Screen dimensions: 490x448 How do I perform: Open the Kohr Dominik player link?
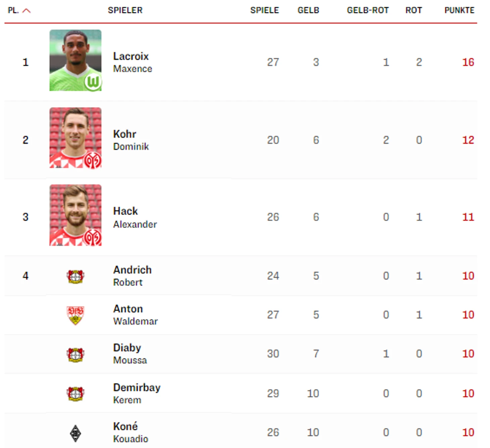pos(131,140)
